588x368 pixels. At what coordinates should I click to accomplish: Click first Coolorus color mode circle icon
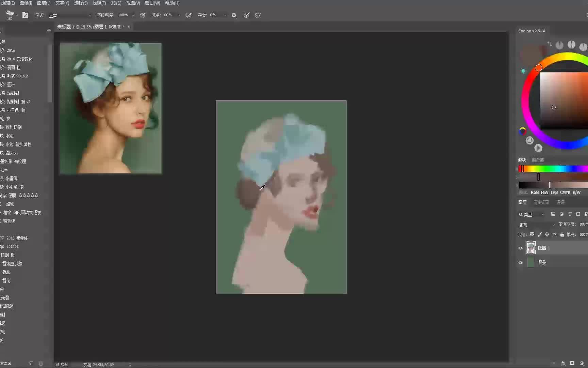pyautogui.click(x=559, y=45)
